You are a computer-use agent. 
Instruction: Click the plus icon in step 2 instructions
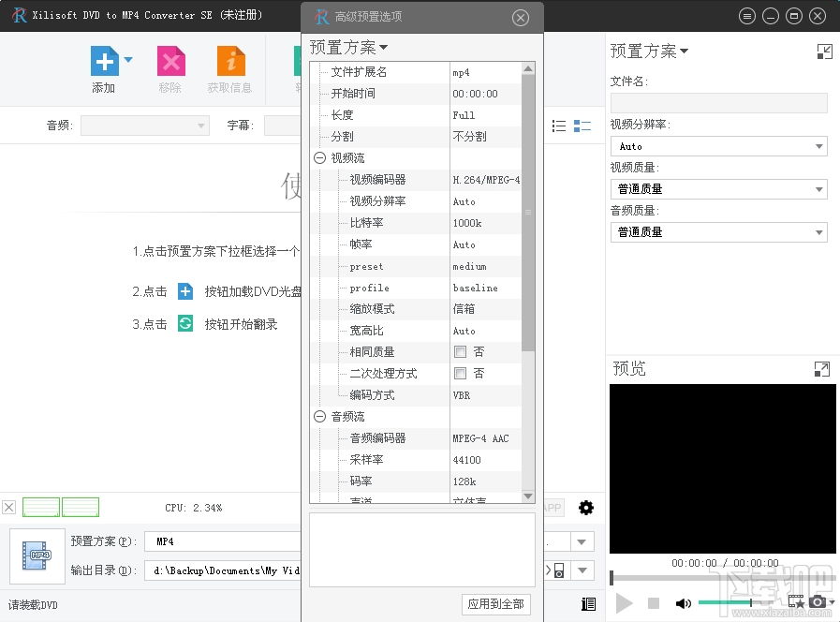pos(185,291)
